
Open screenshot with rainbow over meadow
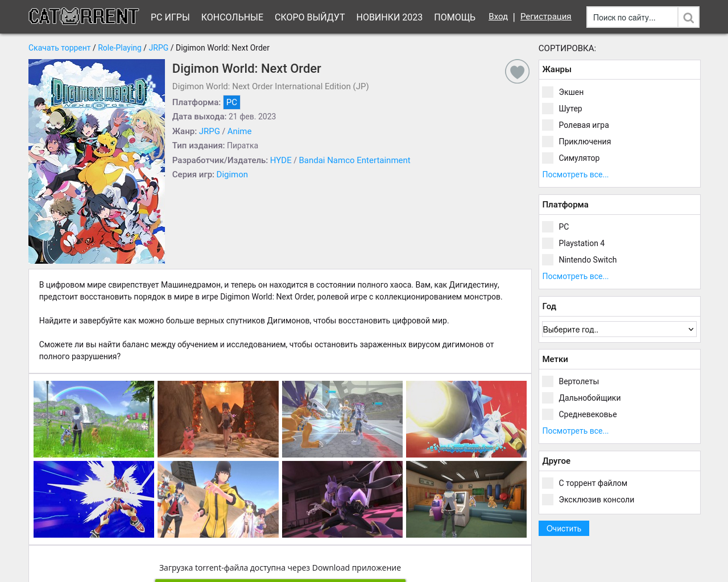94,419
